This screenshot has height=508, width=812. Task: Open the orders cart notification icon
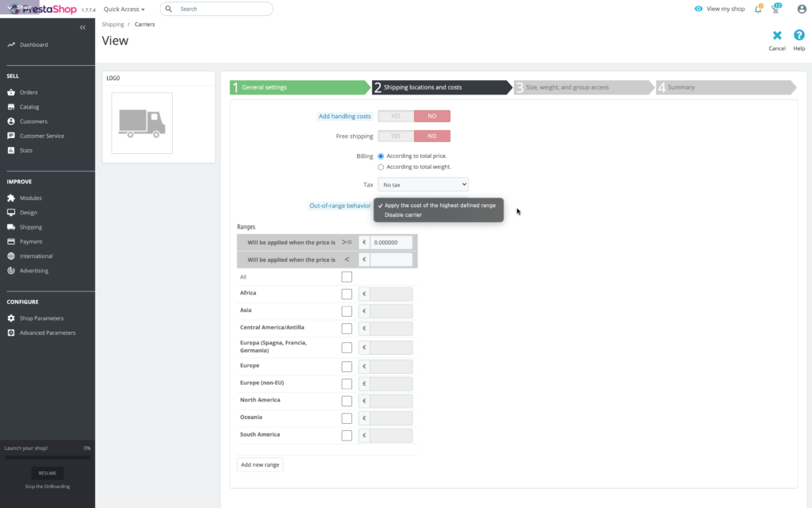click(776, 9)
